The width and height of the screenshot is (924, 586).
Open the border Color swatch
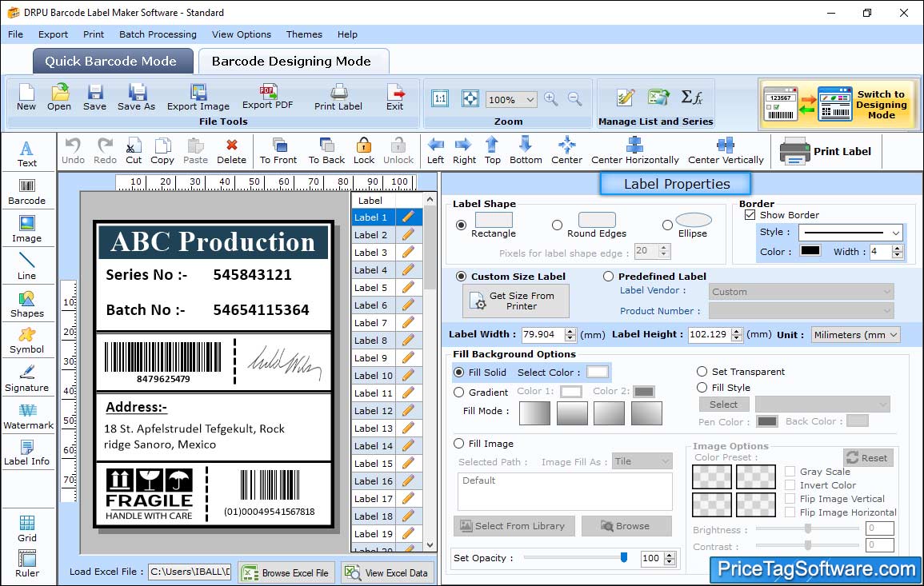tap(810, 250)
